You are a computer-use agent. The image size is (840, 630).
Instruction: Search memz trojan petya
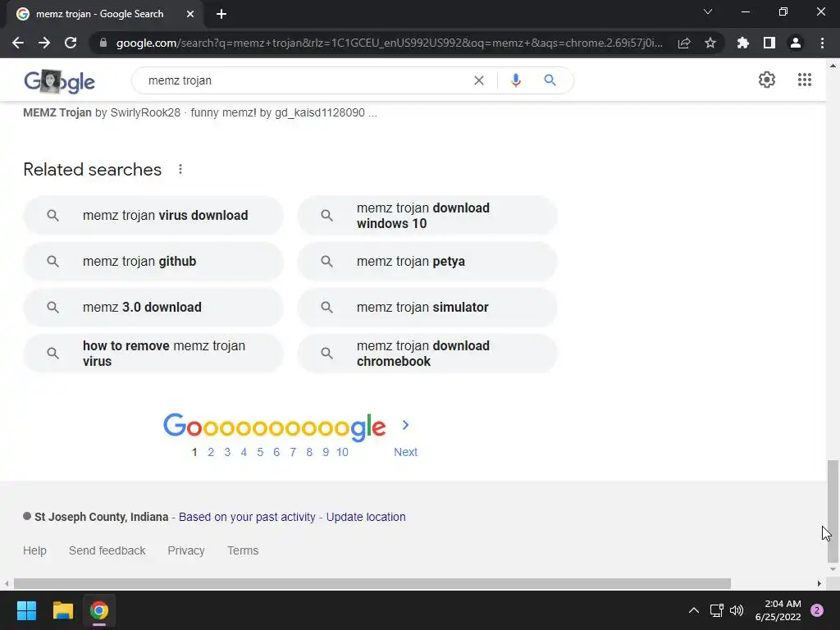click(427, 262)
